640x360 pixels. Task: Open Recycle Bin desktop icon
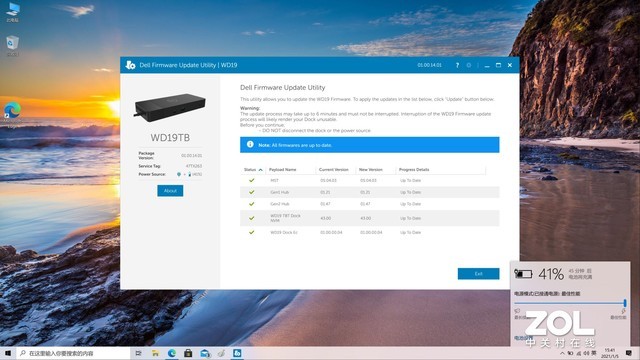13,46
